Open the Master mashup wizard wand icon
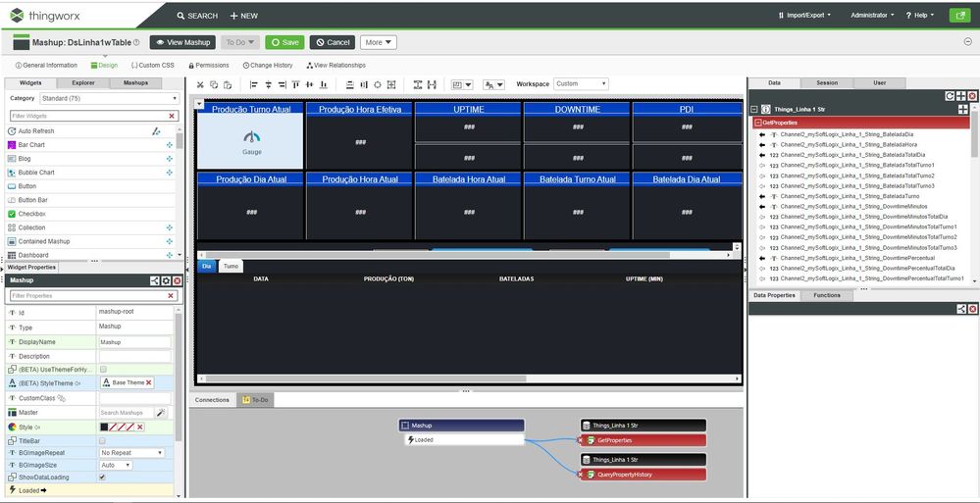The width and height of the screenshot is (980, 503). tap(161, 413)
